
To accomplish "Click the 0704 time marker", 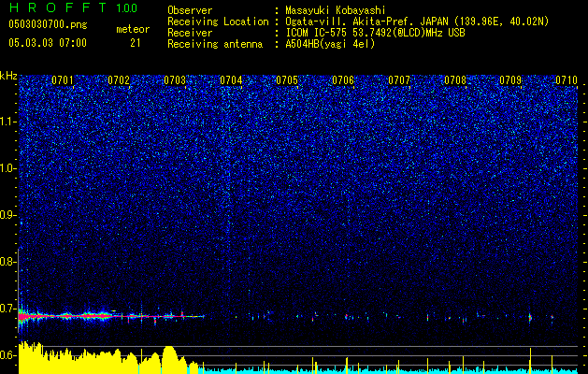I will pos(231,80).
